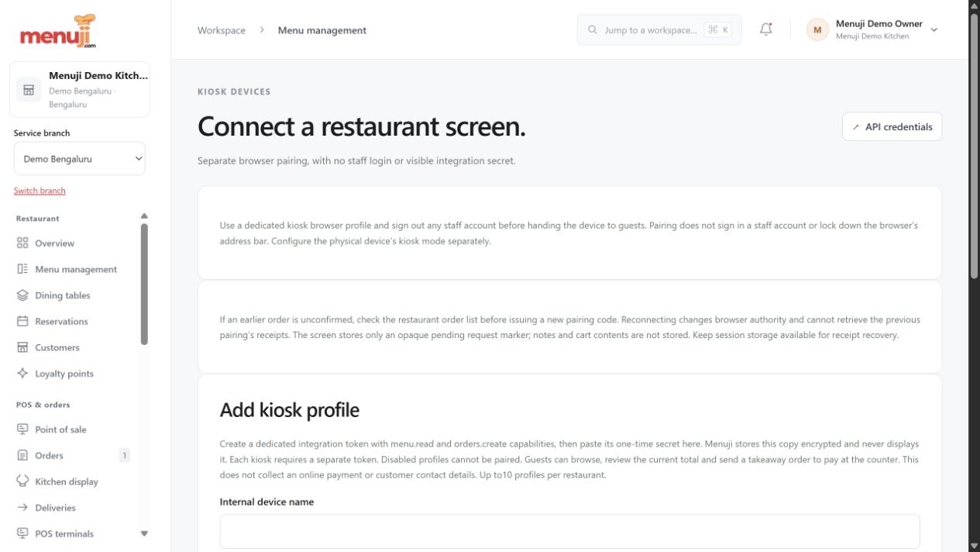The width and height of the screenshot is (980, 552).
Task: Click the Reservations calendar icon
Action: [x=22, y=321]
